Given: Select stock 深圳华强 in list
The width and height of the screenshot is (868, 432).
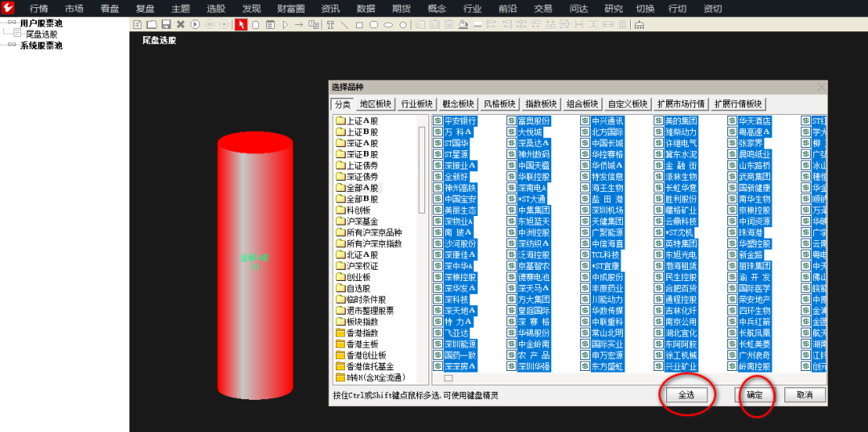Looking at the screenshot, I should point(534,366).
